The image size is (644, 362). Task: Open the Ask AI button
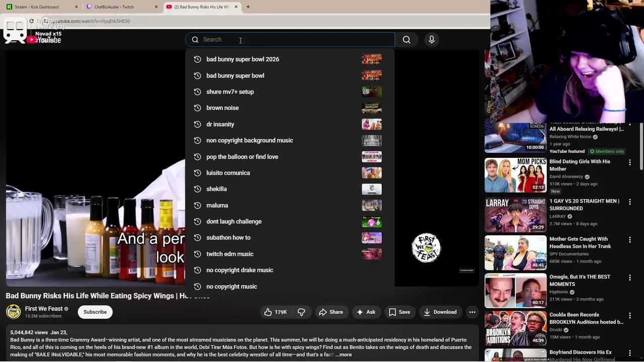tap(366, 312)
